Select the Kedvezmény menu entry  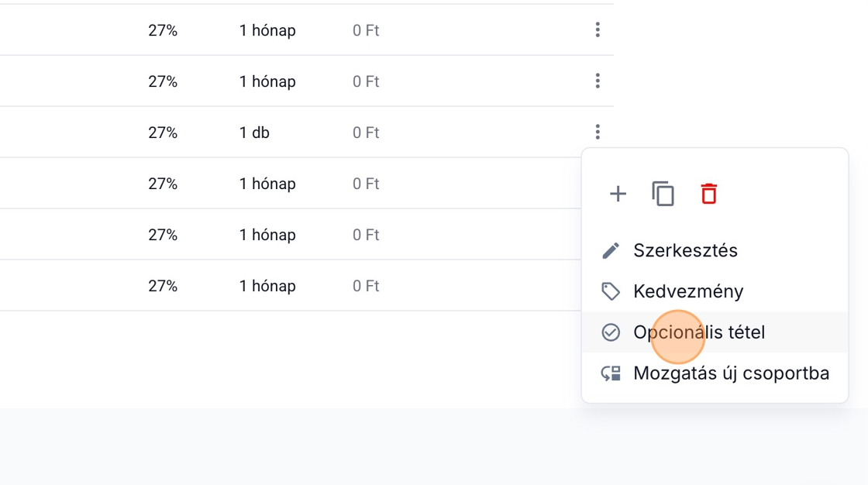tap(688, 291)
